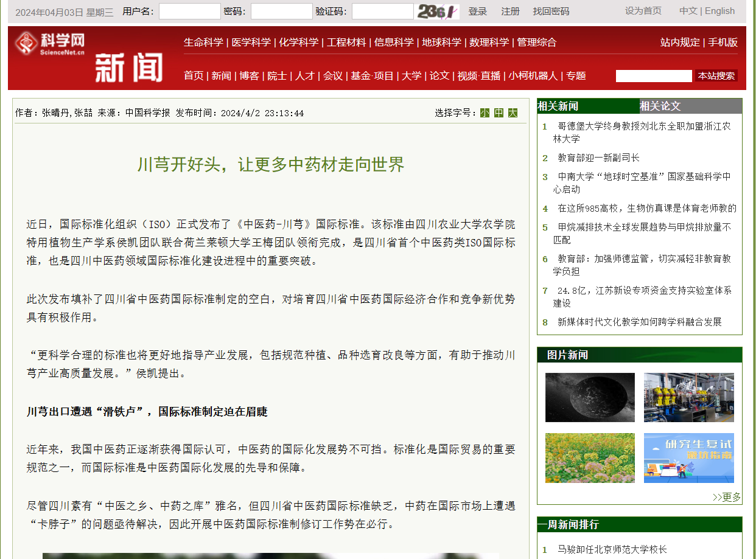This screenshot has height=559, width=756.
Task: Open the 生命科学 category link
Action: 203,42
